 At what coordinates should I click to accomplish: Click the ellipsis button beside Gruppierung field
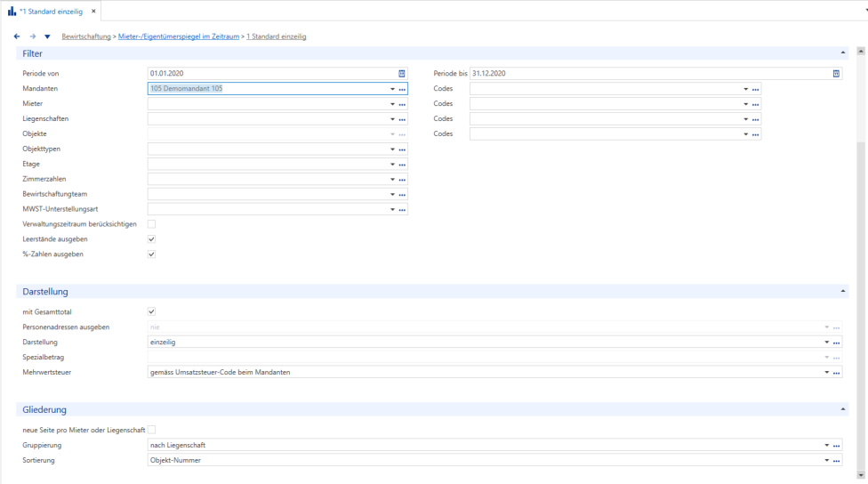pos(837,446)
